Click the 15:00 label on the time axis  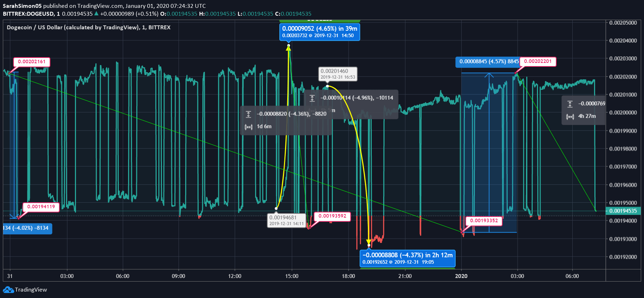point(291,276)
